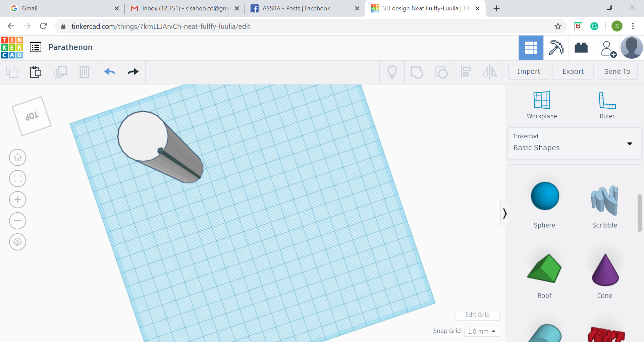Open the Snap Grid value selector
Viewport: 644px width, 342px height.
point(482,331)
